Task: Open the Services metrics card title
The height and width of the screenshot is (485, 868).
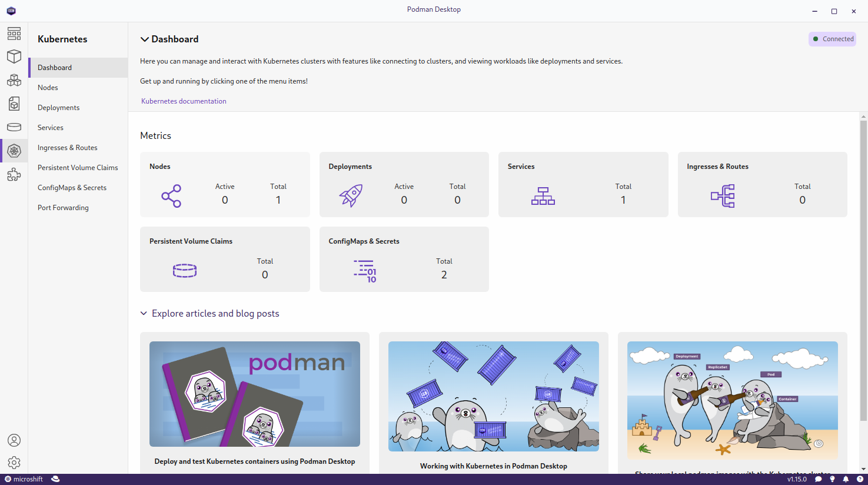Action: coord(521,167)
